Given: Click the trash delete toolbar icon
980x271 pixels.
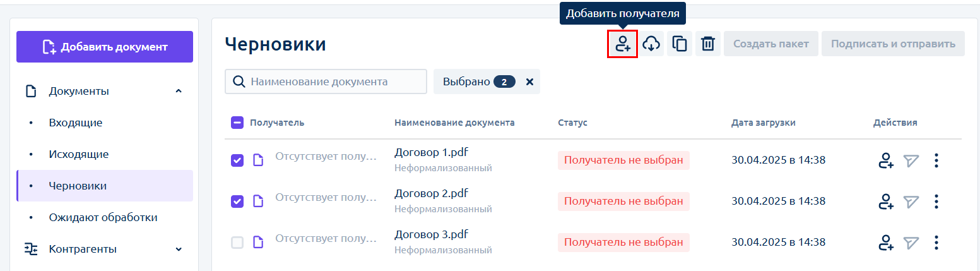Looking at the screenshot, I should 708,44.
